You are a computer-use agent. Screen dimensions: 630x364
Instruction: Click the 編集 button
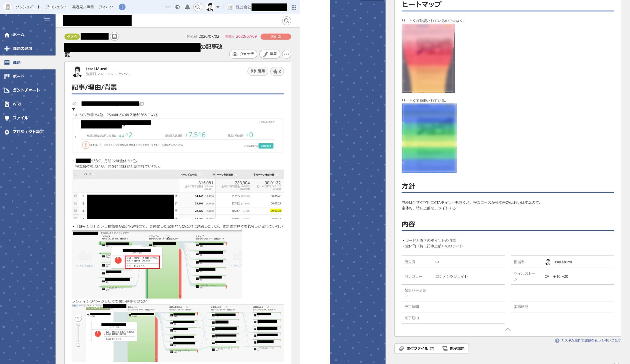[x=270, y=54]
